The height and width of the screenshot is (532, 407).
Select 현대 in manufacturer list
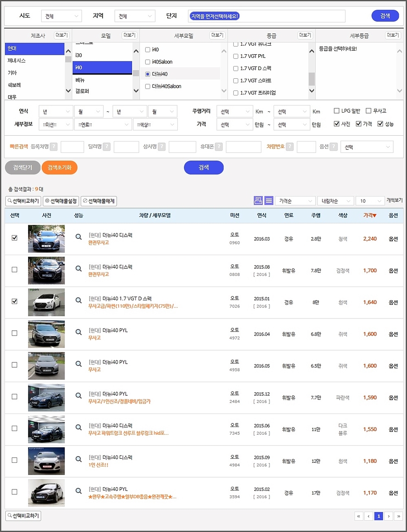pos(34,48)
